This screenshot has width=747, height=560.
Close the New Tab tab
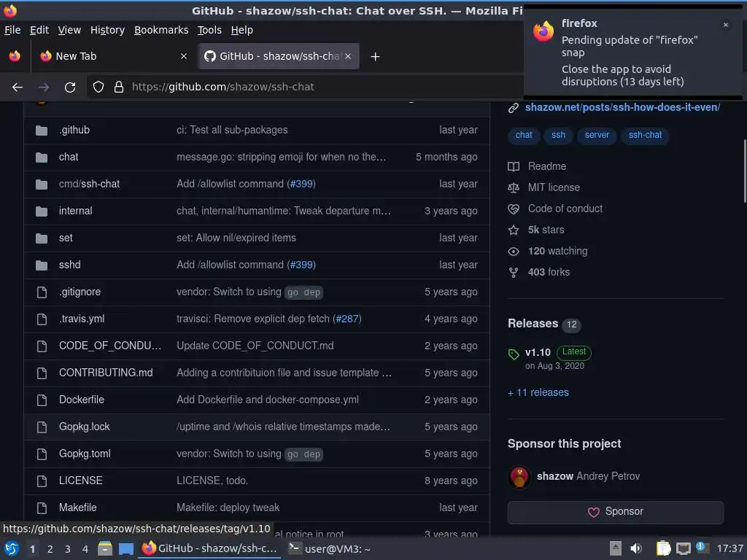184,56
